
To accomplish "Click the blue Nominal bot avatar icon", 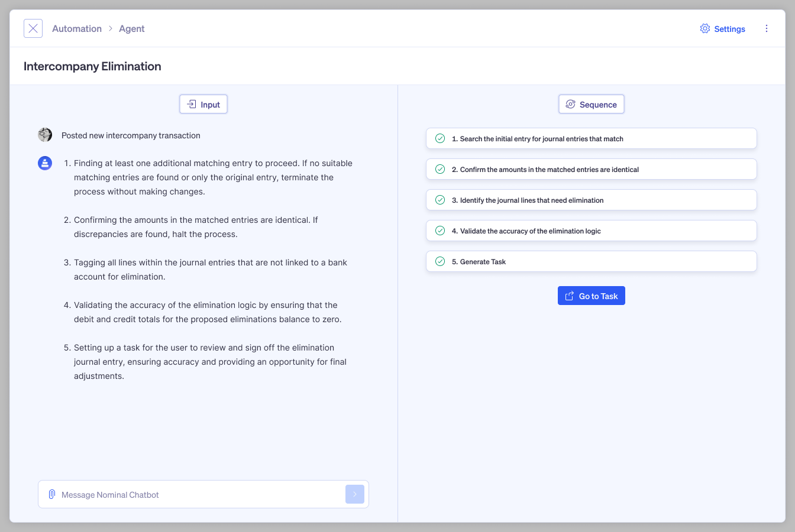I will pyautogui.click(x=45, y=163).
